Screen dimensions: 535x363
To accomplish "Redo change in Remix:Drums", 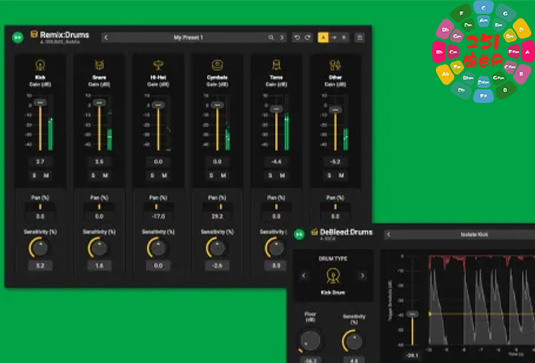I will (x=308, y=37).
